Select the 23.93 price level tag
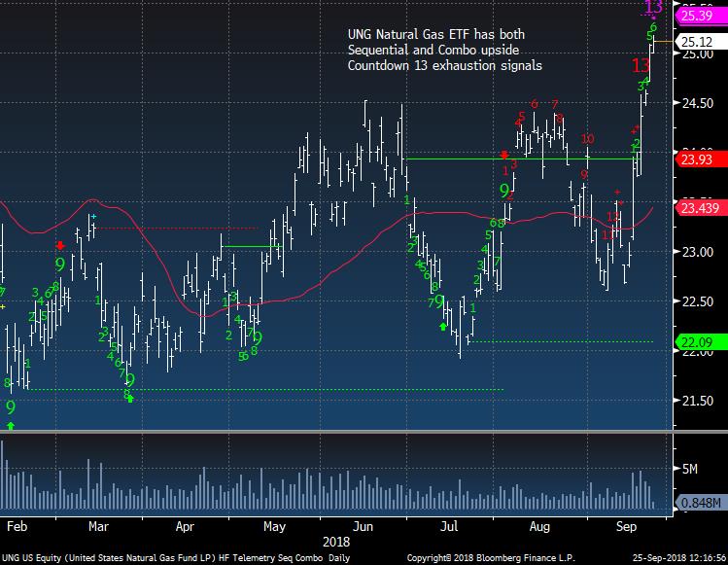 click(698, 159)
